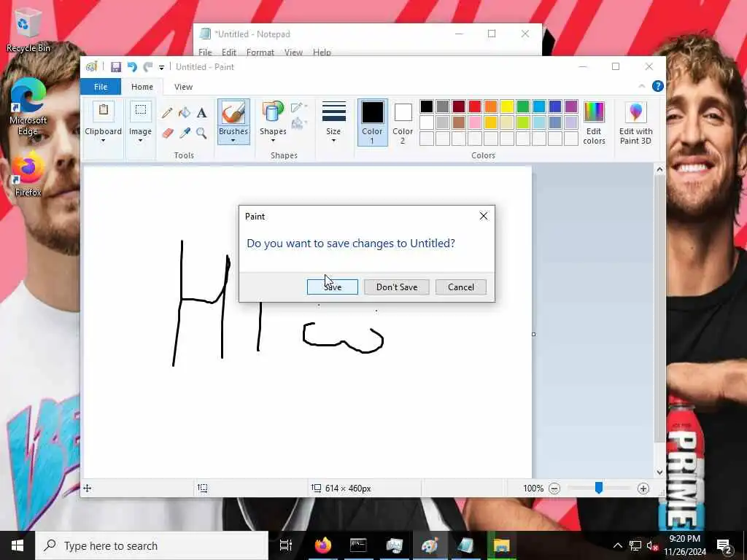Open Notepad's View menu
This screenshot has width=747, height=560.
[293, 52]
